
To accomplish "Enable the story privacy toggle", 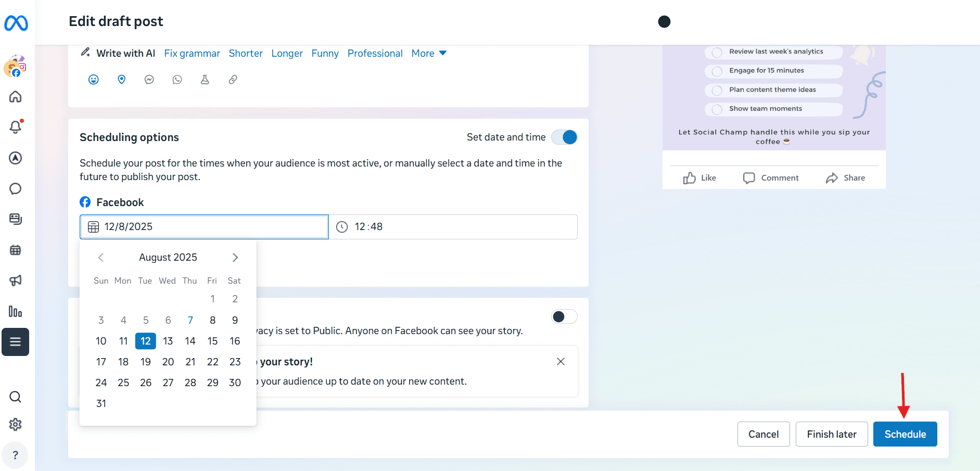I will coord(564,316).
